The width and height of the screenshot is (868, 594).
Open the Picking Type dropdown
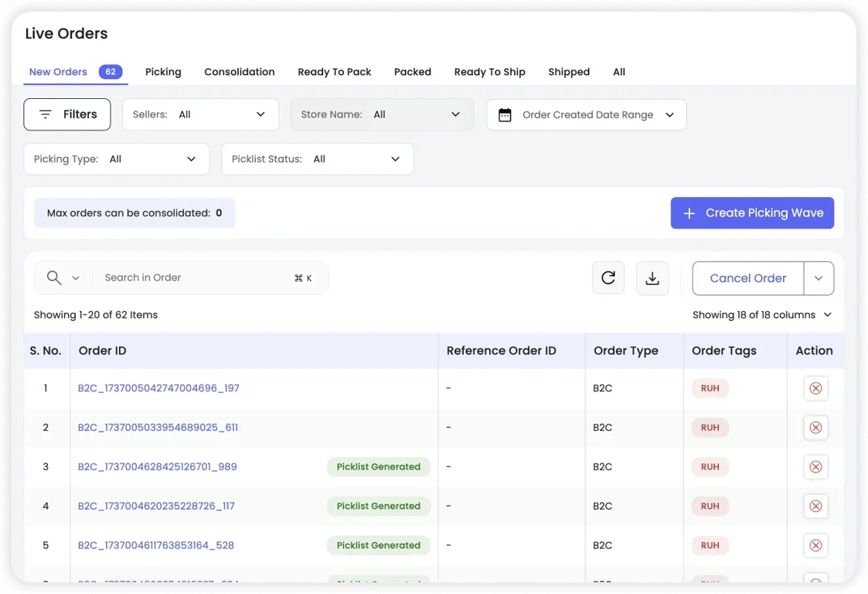pos(117,159)
